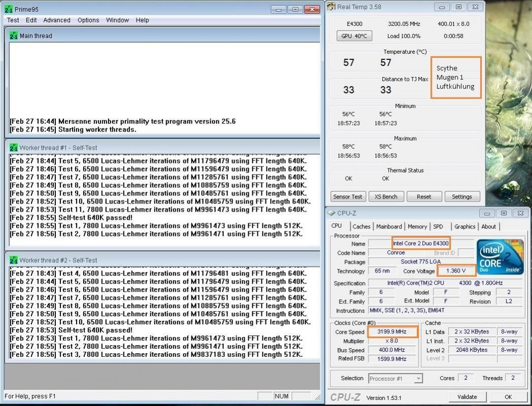Switch to the CPU tab in CPU-Z
Screen dimensions: 532x406
pyautogui.click(x=337, y=226)
